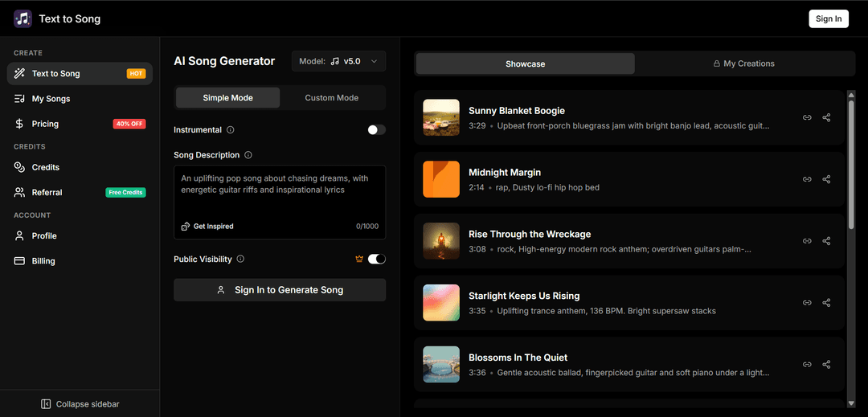
Task: Click the Text to Song logo icon
Action: point(23,18)
